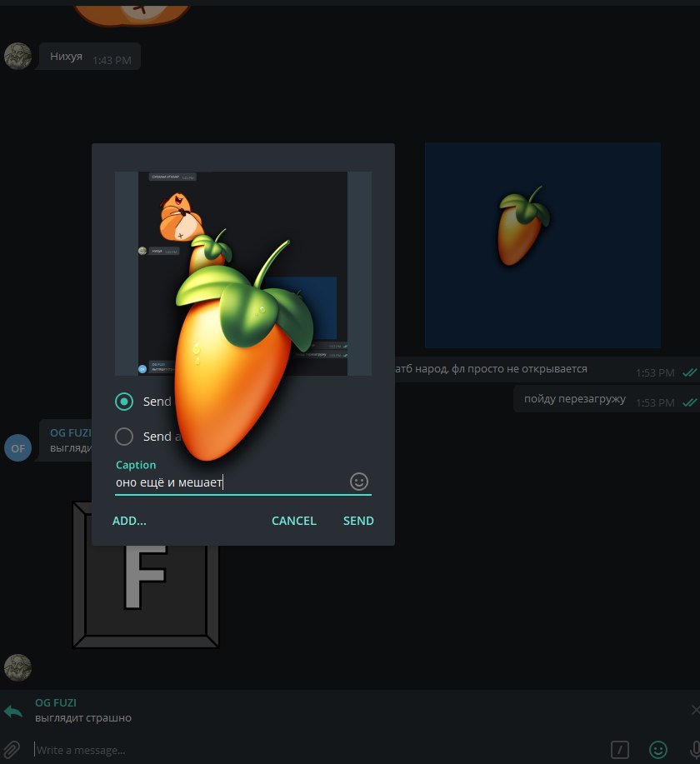Click the Write a message input field
This screenshot has height=764, width=700.
[317, 750]
